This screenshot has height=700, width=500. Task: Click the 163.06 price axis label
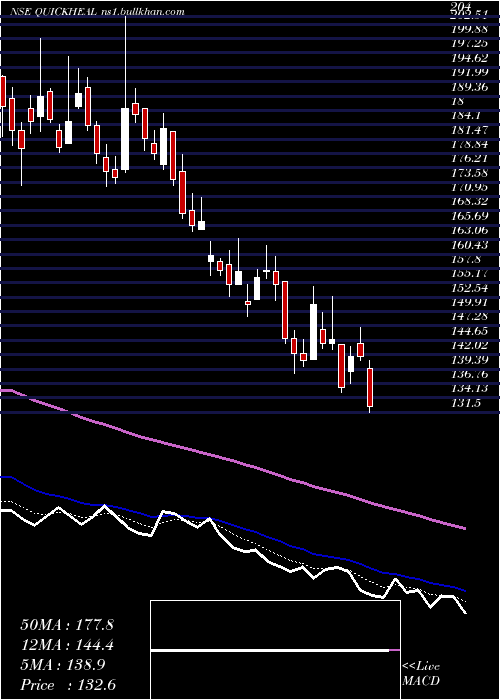pos(469,230)
